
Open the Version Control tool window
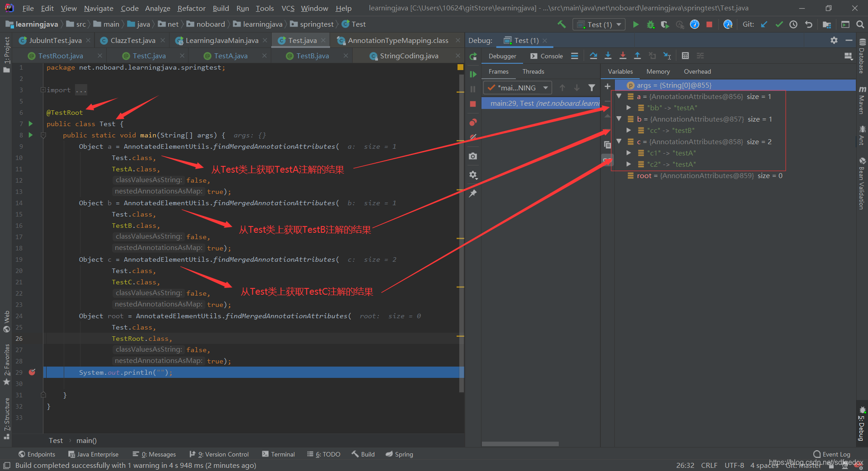(x=219, y=454)
